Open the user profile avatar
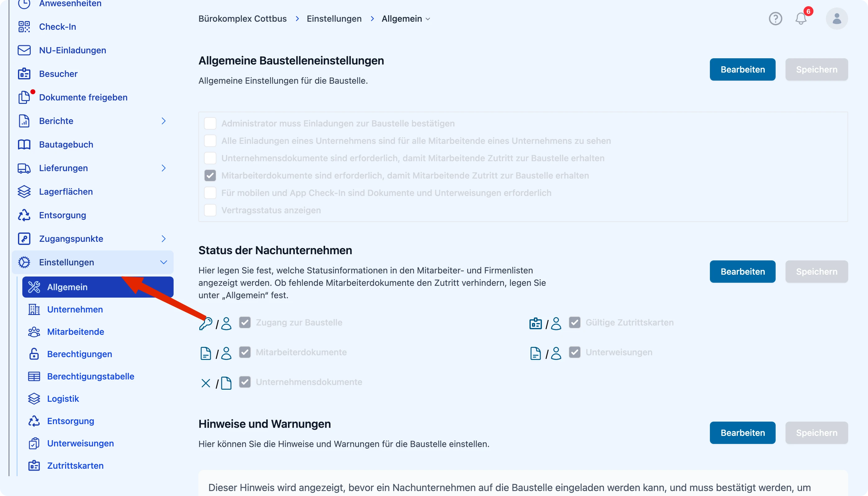 click(x=836, y=19)
